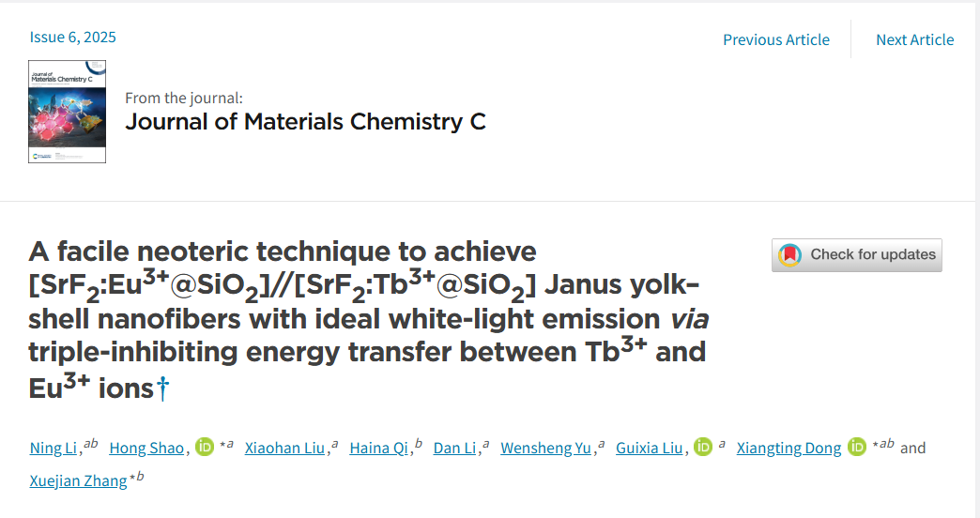Open author Xiangting Dong's name link
980x518 pixels.
point(789,448)
